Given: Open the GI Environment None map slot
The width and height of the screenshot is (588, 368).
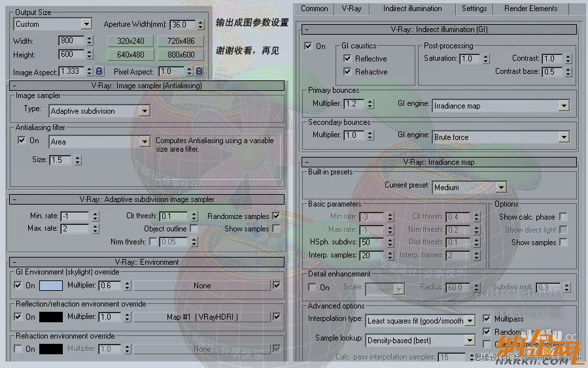Looking at the screenshot, I should coord(202,286).
